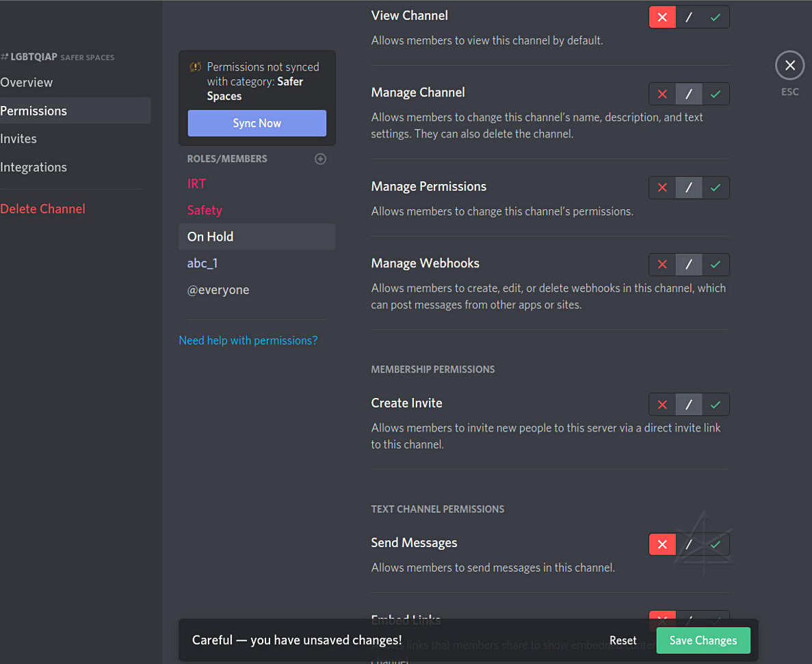
Task: Set Send Messages to neutral slash
Action: pyautogui.click(x=689, y=544)
